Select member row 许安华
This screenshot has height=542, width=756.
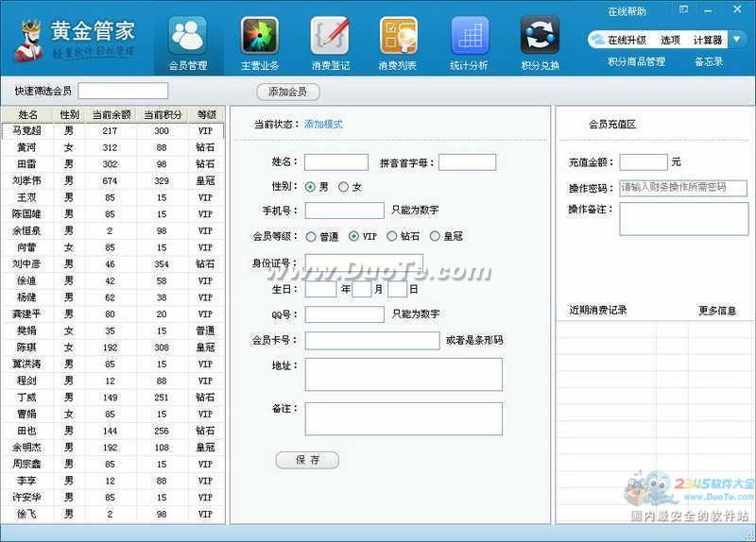[112, 498]
